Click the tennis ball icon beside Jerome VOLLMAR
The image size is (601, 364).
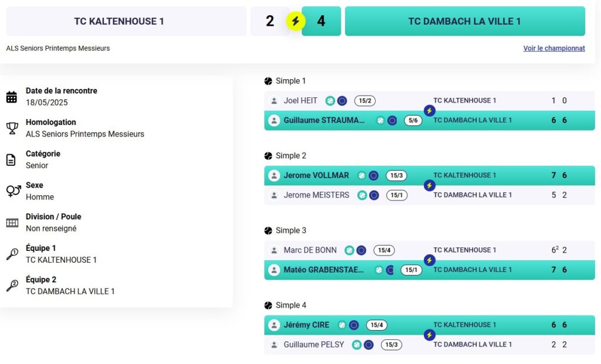pos(362,175)
